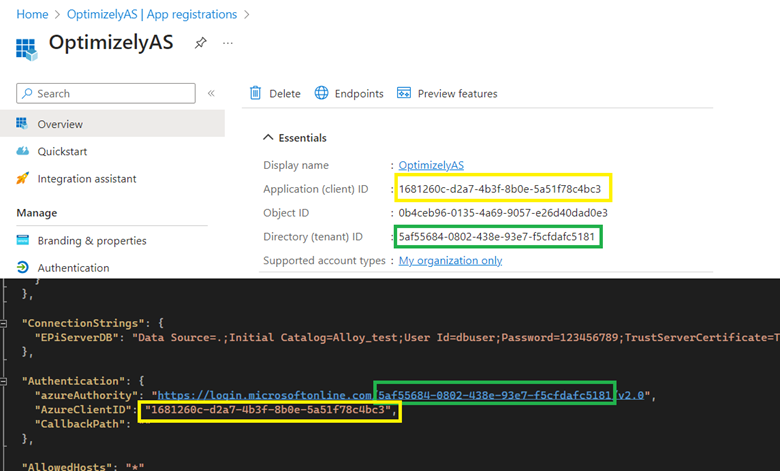Click the "azureAuthority" key in code
Image resolution: width=780 pixels, height=472 pixels.
coord(86,395)
